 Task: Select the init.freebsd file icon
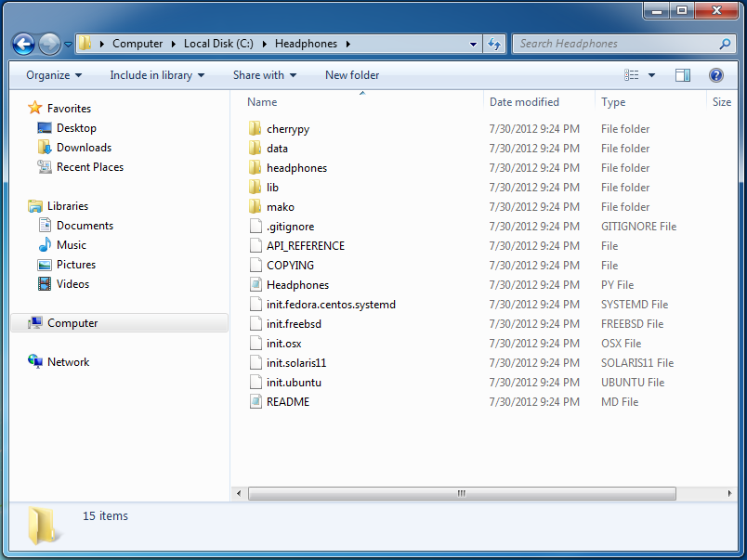coord(256,324)
